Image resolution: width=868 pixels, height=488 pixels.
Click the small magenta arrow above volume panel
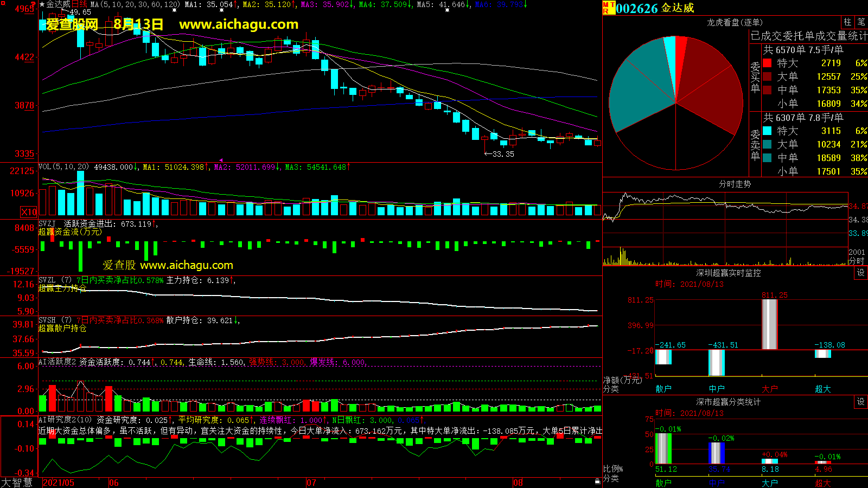(x=221, y=160)
